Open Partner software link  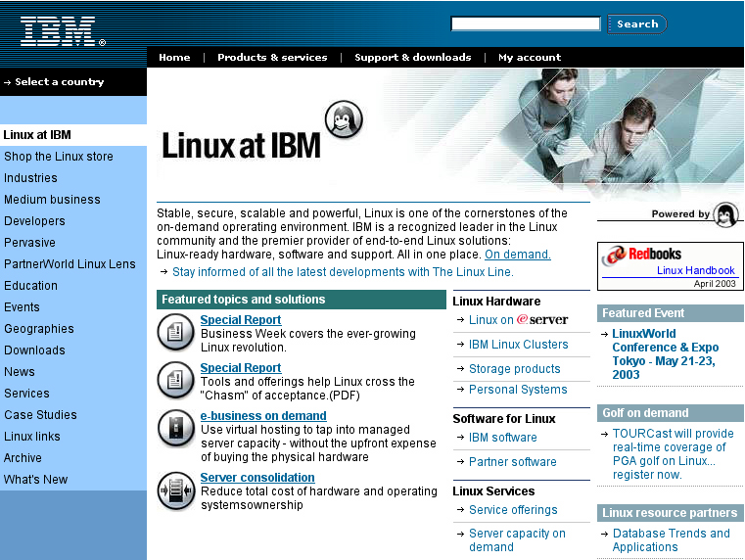point(513,462)
